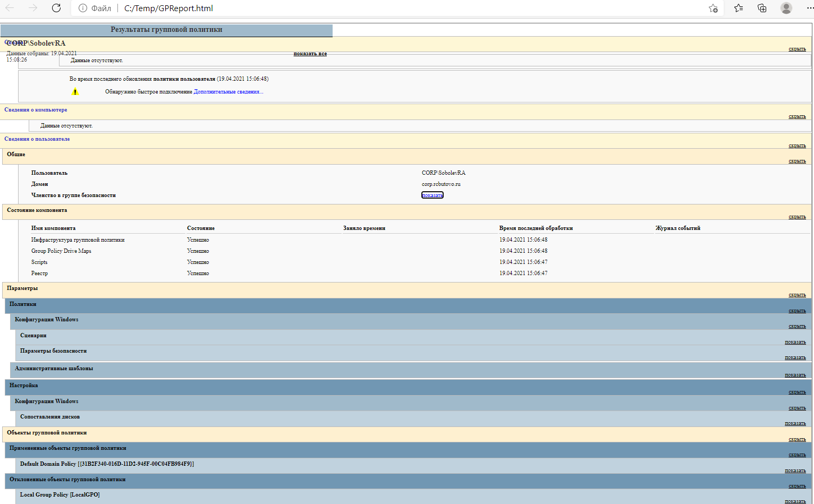View site information via the info icon
The width and height of the screenshot is (814, 504).
(82, 8)
